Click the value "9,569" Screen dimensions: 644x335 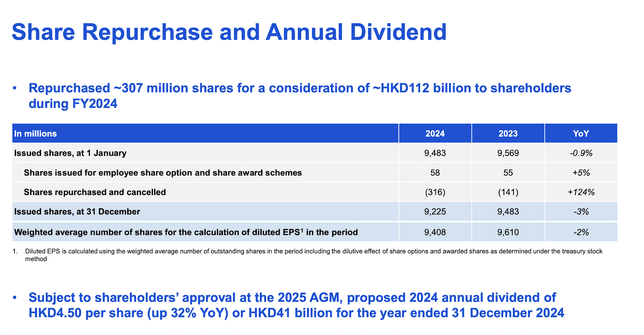point(508,153)
